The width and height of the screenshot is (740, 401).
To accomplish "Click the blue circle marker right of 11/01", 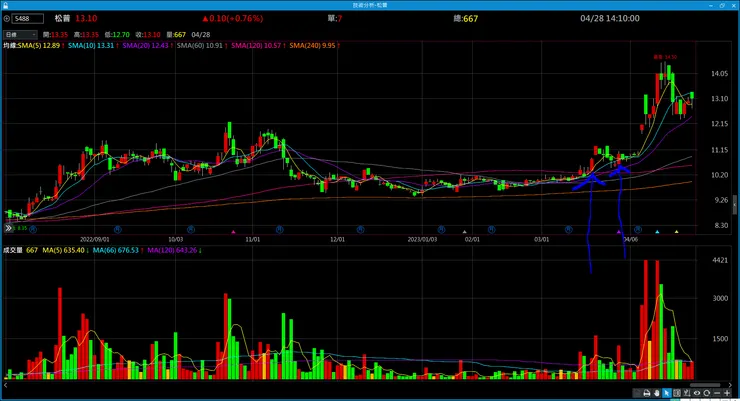I will [279, 229].
